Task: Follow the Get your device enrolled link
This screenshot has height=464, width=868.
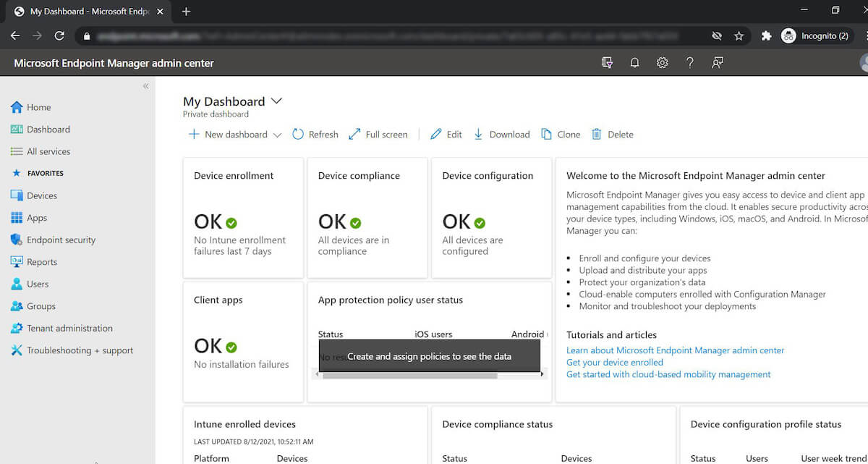Action: tap(615, 362)
